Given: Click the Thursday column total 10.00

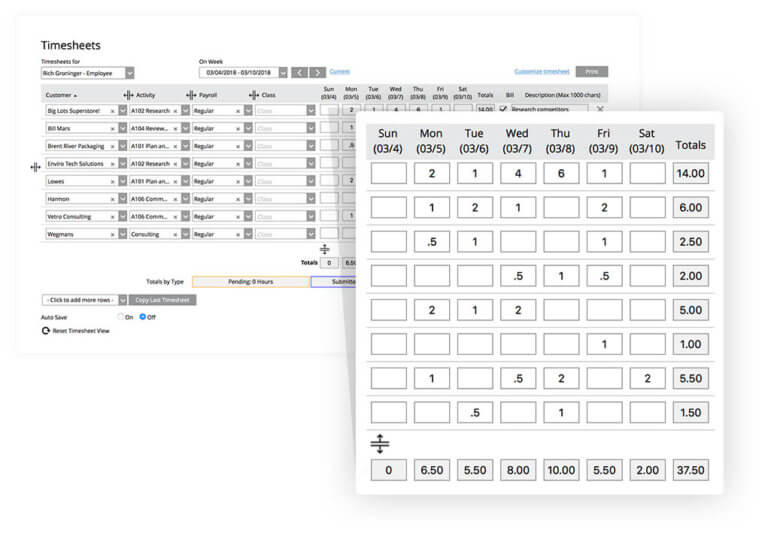Looking at the screenshot, I should pos(561,470).
